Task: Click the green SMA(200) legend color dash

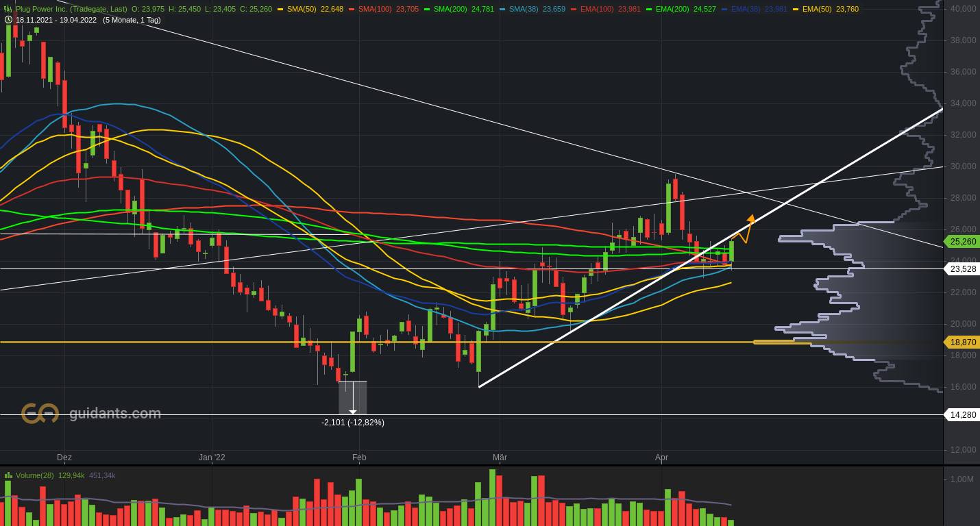Action: click(427, 9)
